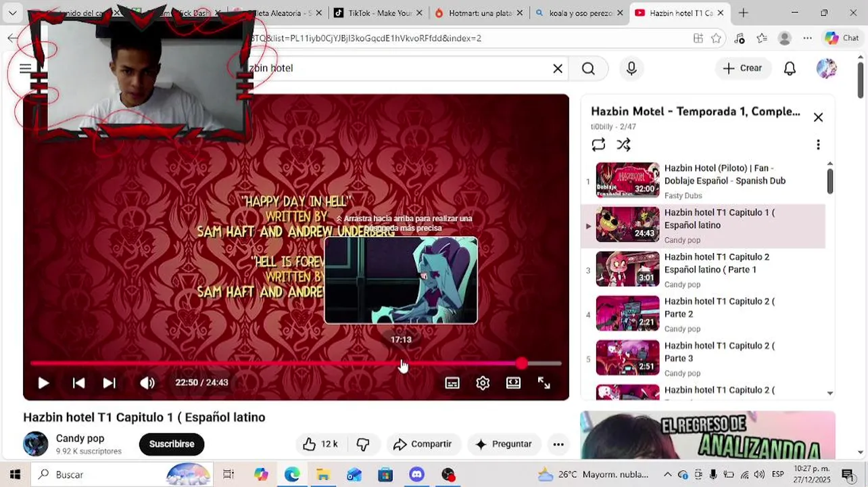Click the red scrubber handle on progress bar

pos(521,364)
